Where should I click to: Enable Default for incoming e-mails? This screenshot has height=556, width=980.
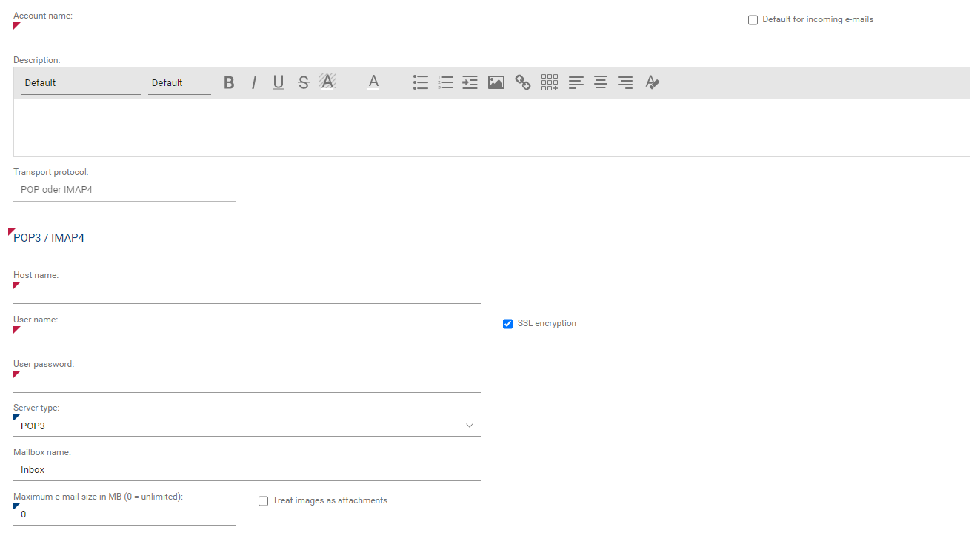coord(753,20)
